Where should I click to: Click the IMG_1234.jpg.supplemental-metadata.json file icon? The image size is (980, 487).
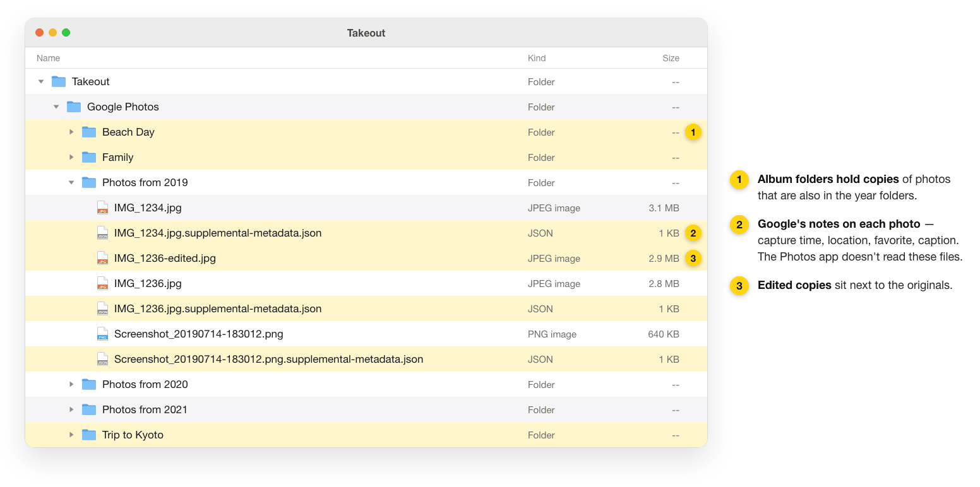pos(102,233)
